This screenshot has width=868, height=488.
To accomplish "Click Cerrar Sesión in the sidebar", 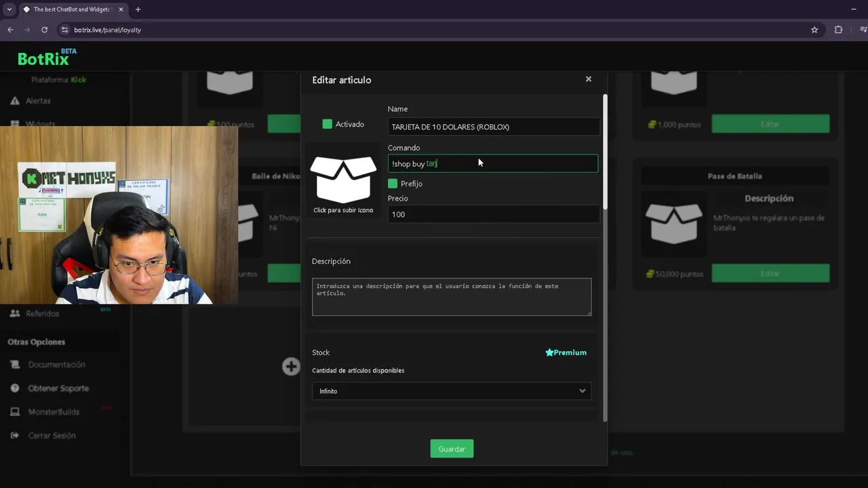I will pos(52,436).
